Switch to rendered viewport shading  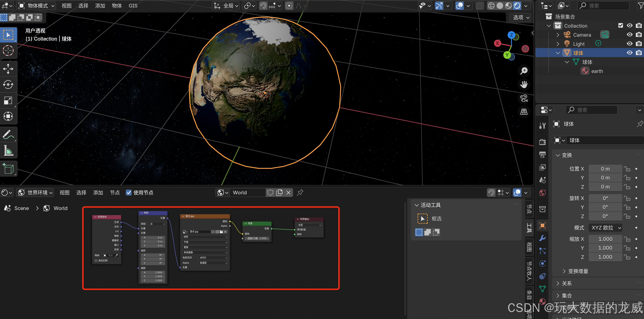[517, 5]
